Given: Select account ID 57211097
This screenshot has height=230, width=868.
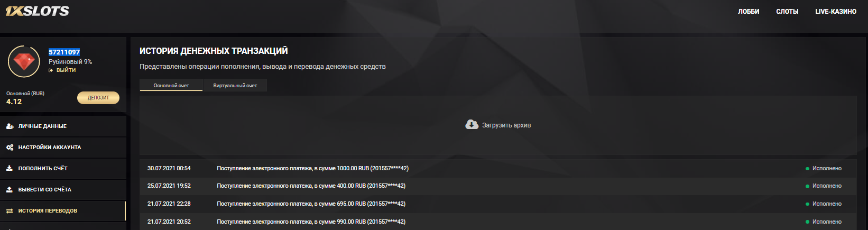Looking at the screenshot, I should click(64, 52).
